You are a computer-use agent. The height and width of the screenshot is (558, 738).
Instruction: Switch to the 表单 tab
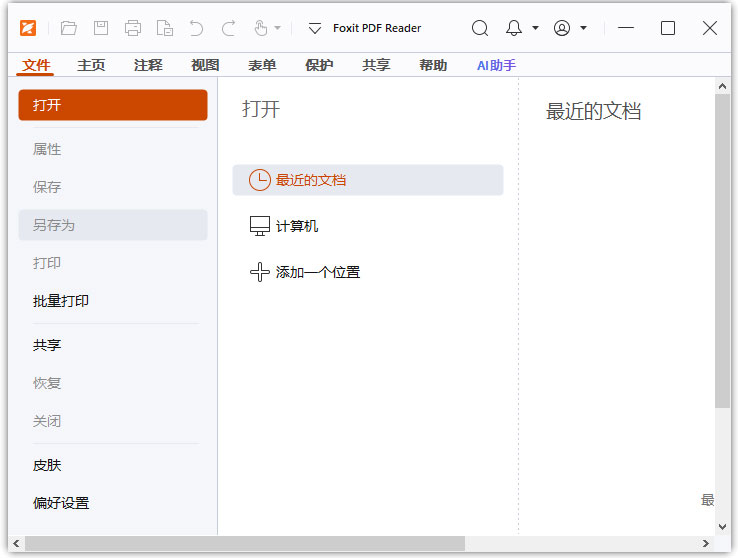(262, 65)
